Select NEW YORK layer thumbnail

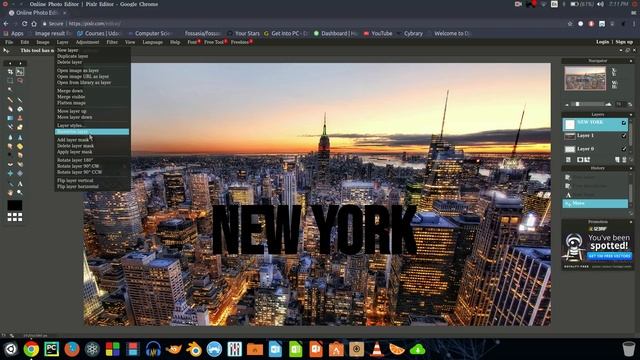point(570,124)
